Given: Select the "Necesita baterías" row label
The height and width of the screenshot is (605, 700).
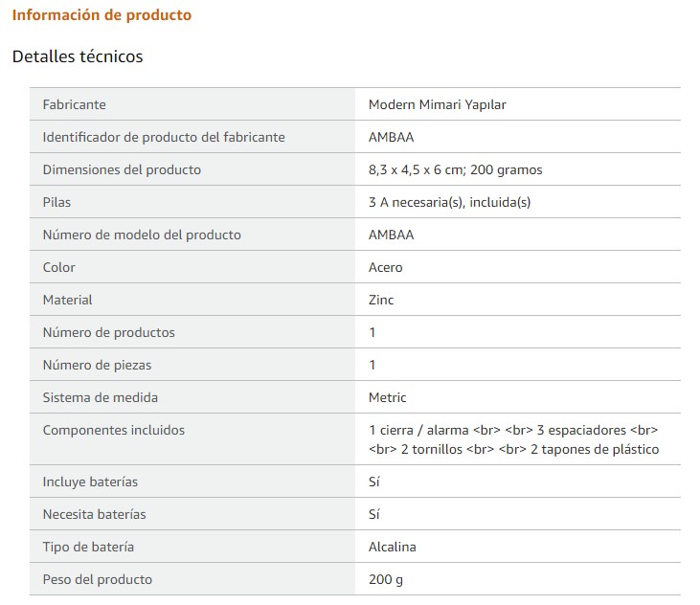Looking at the screenshot, I should (x=94, y=514).
